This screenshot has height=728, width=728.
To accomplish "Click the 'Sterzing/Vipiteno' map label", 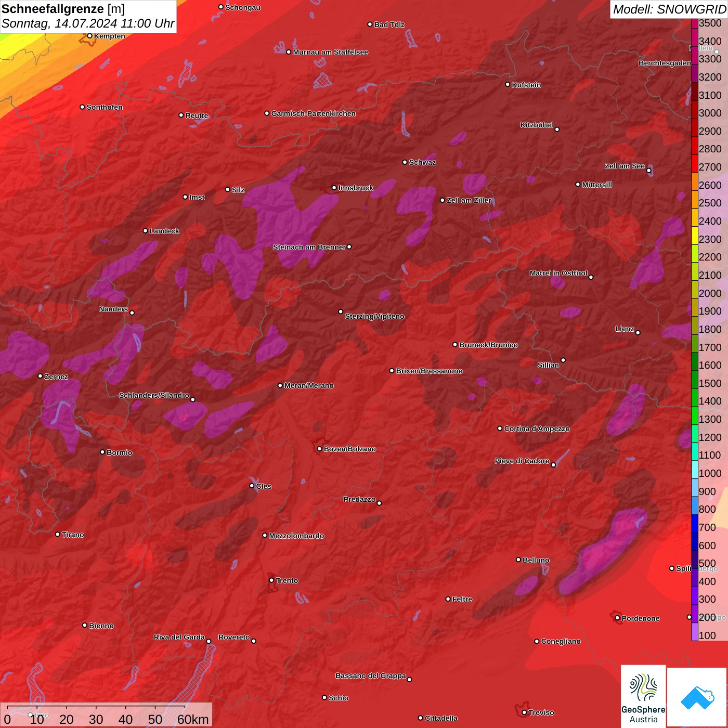I will [374, 316].
